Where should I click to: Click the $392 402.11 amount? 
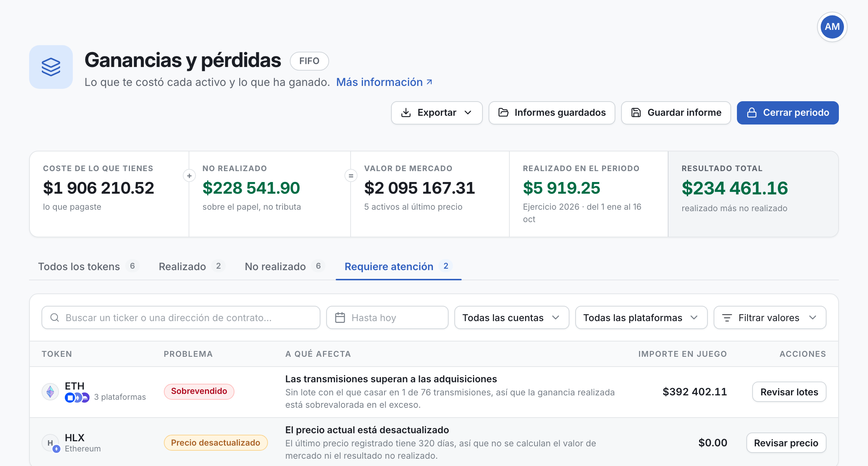[x=695, y=392]
